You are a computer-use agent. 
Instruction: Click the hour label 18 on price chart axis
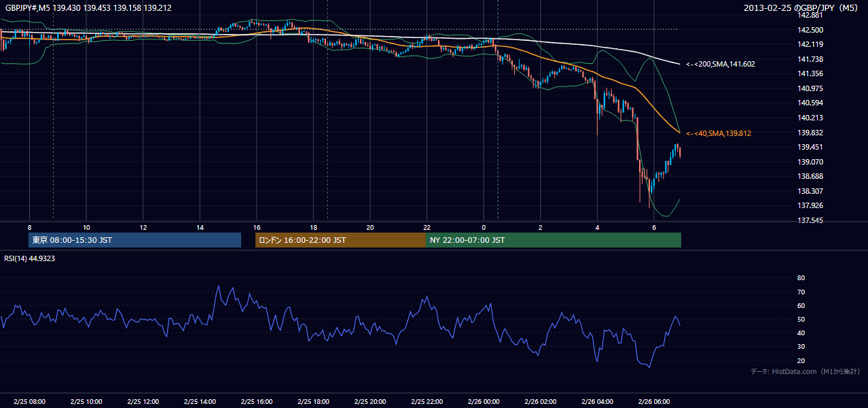(x=313, y=227)
